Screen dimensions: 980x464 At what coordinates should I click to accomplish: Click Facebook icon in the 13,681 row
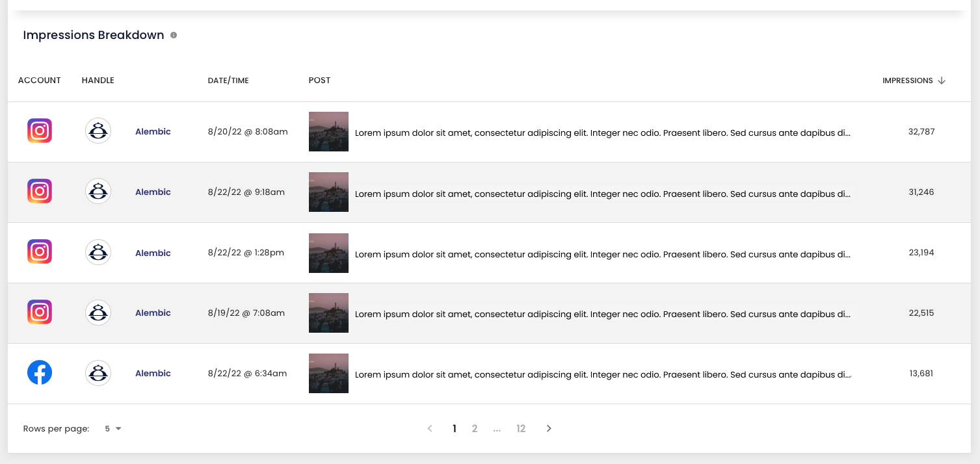point(40,372)
